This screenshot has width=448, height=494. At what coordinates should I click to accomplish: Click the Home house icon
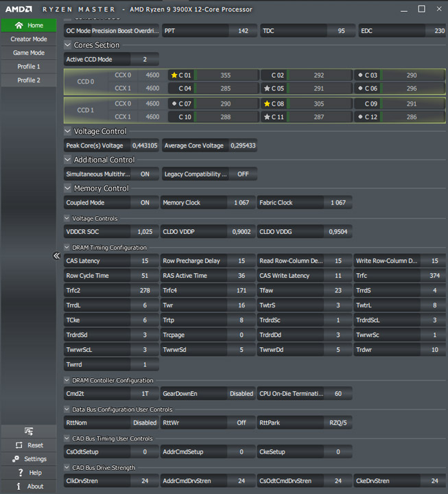19,25
